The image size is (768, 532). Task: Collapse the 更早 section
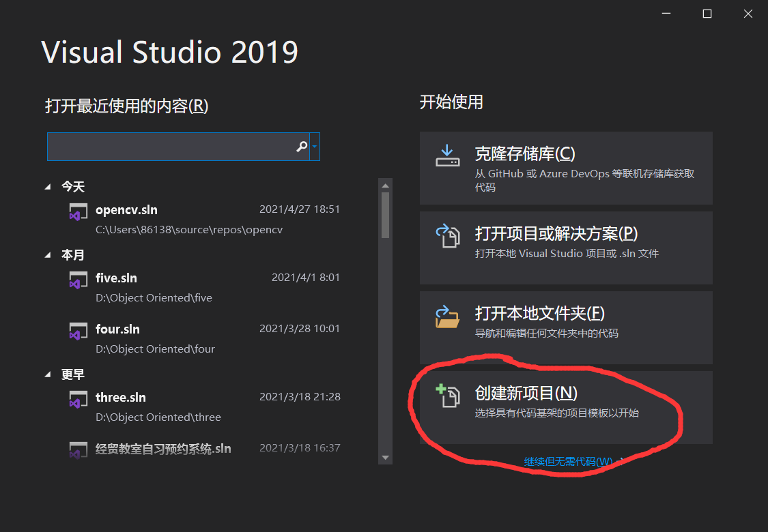click(x=47, y=374)
